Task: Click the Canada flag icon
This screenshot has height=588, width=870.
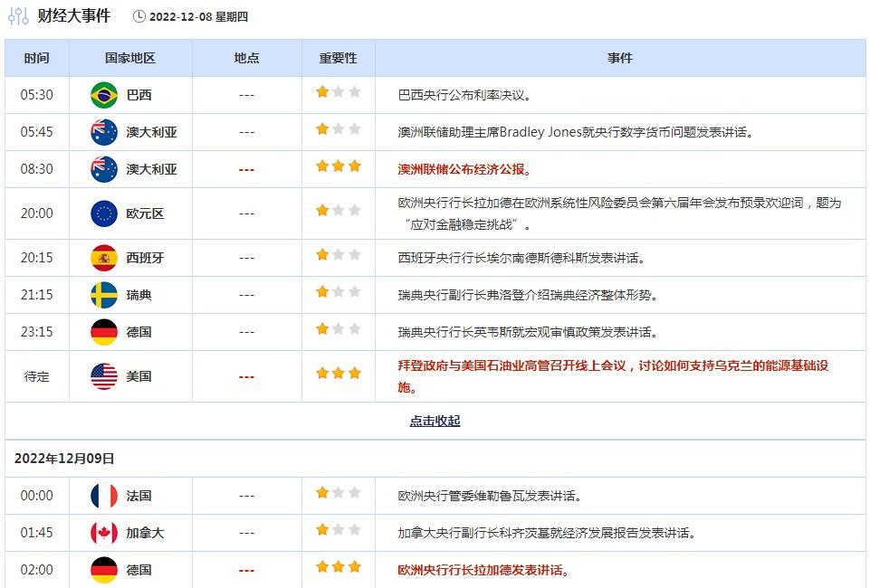Action: [104, 533]
